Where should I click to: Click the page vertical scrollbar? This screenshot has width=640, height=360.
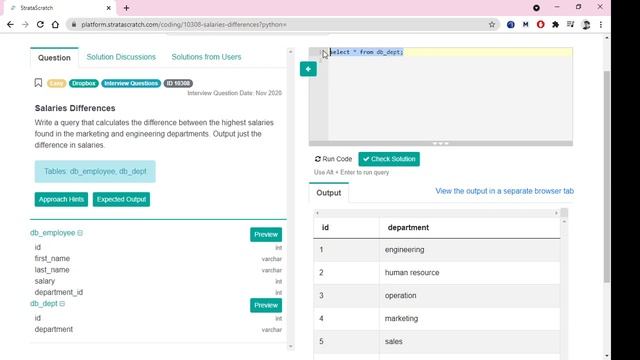pos(607,176)
